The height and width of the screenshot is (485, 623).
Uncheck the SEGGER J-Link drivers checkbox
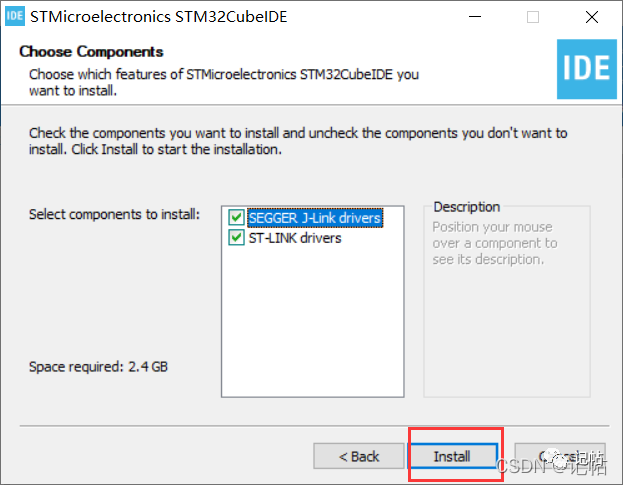tap(236, 217)
